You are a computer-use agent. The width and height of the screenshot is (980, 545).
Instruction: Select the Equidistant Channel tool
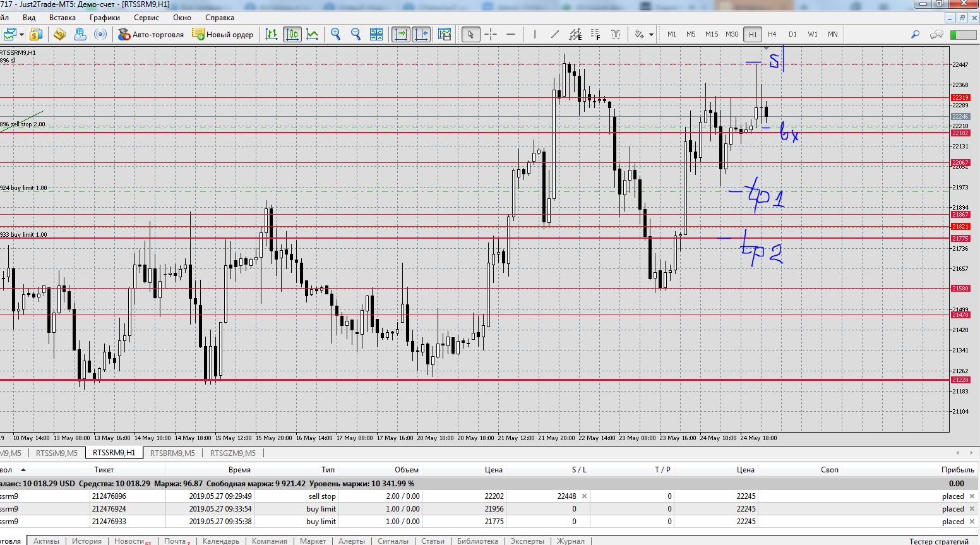pyautogui.click(x=575, y=34)
